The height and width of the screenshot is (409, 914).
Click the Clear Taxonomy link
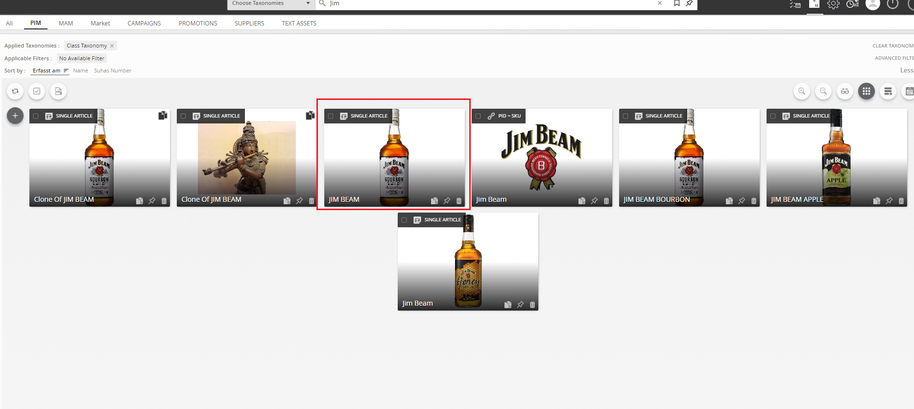pos(893,45)
